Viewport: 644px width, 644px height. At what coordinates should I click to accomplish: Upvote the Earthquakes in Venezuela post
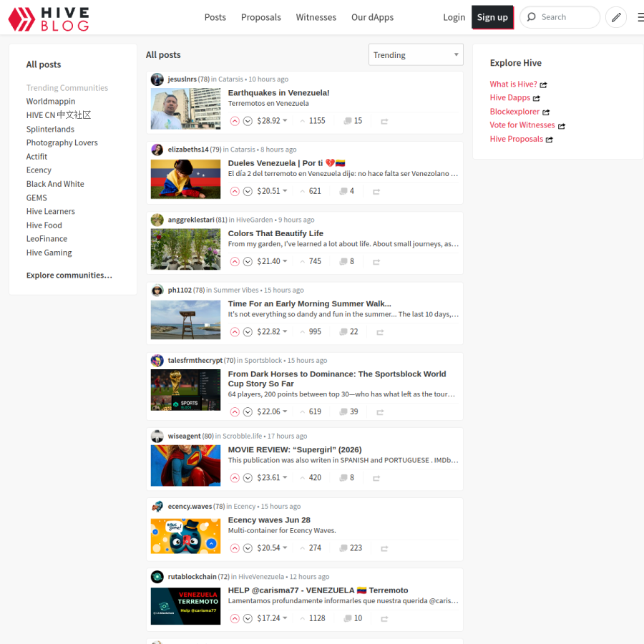(235, 121)
